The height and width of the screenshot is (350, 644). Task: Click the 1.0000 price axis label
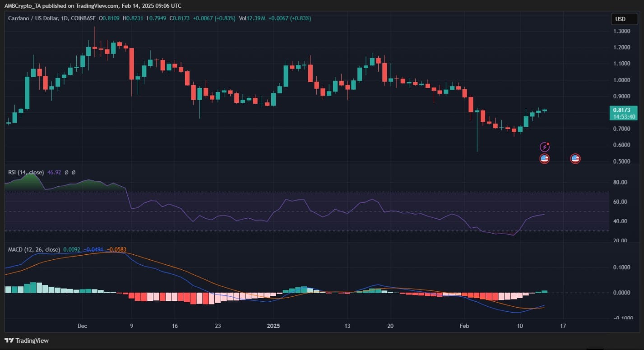(x=621, y=80)
